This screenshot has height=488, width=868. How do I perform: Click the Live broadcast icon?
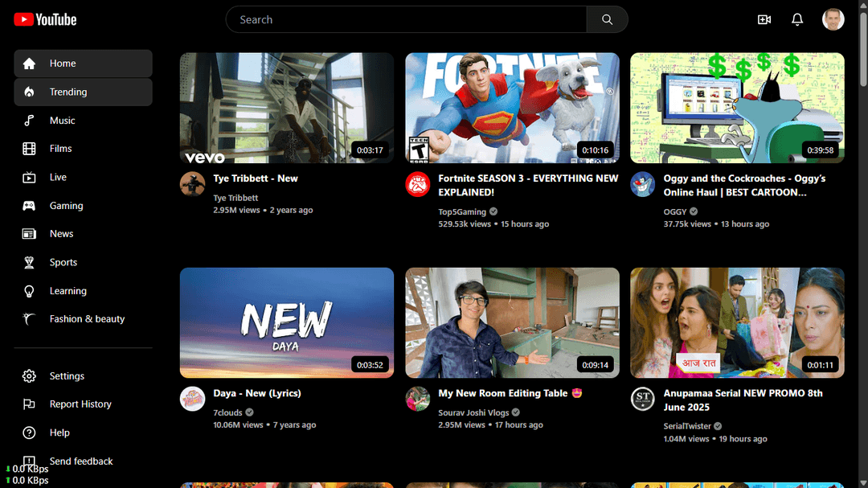(30, 177)
